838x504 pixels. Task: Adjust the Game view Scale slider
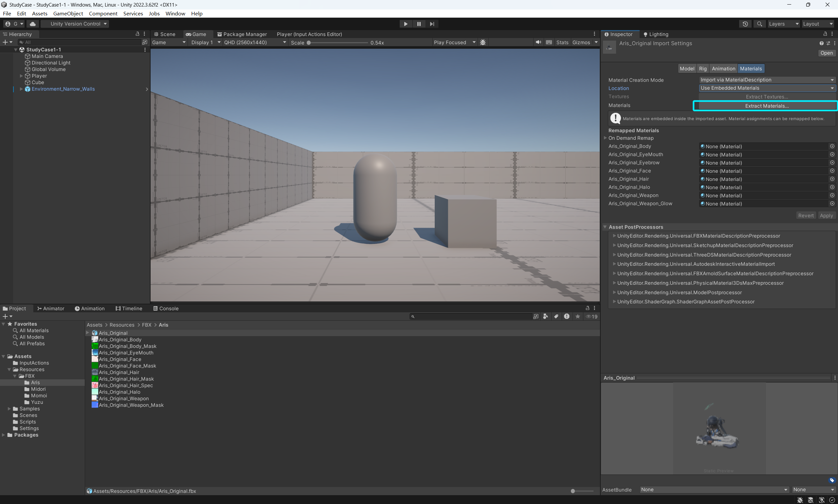(x=309, y=43)
